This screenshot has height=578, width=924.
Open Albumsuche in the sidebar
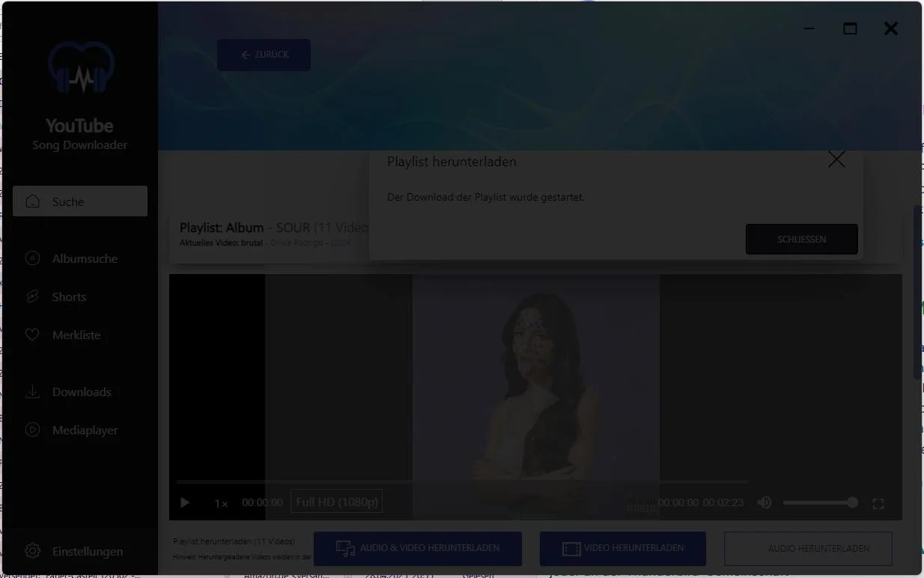tap(80, 258)
